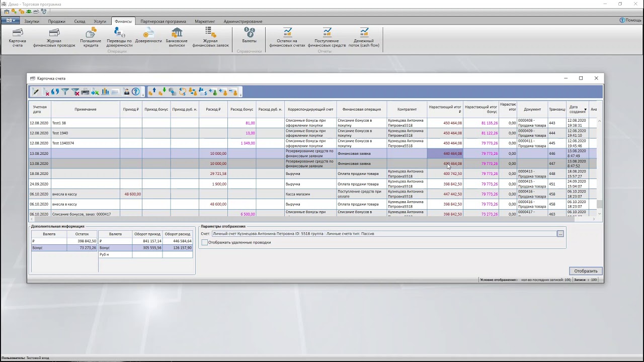Click the Контрагент column header
This screenshot has height=362, width=644.
click(407, 109)
